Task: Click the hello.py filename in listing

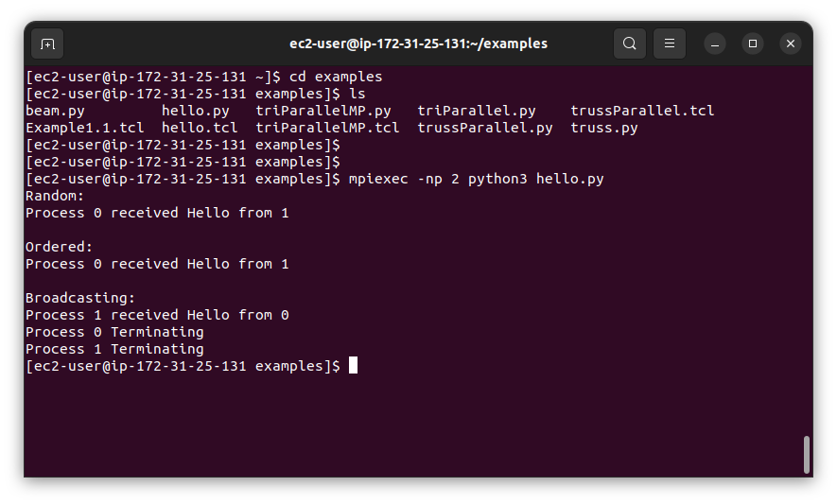Action: [x=196, y=111]
